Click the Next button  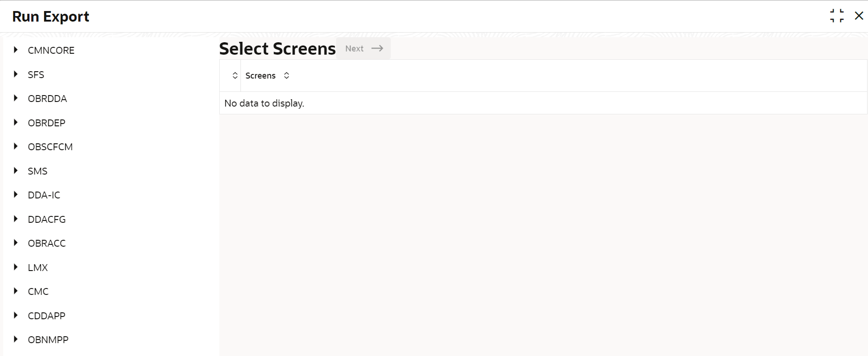[x=355, y=48]
